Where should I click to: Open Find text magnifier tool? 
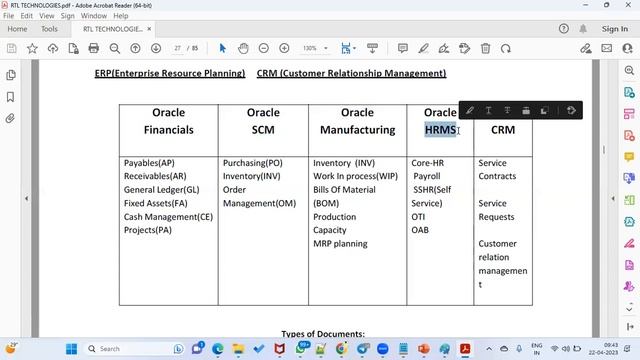coord(115,49)
